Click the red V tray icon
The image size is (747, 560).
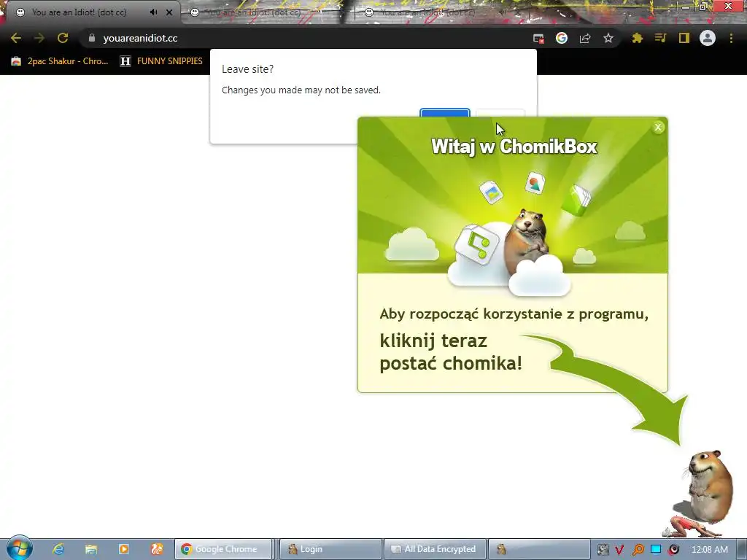pyautogui.click(x=619, y=550)
